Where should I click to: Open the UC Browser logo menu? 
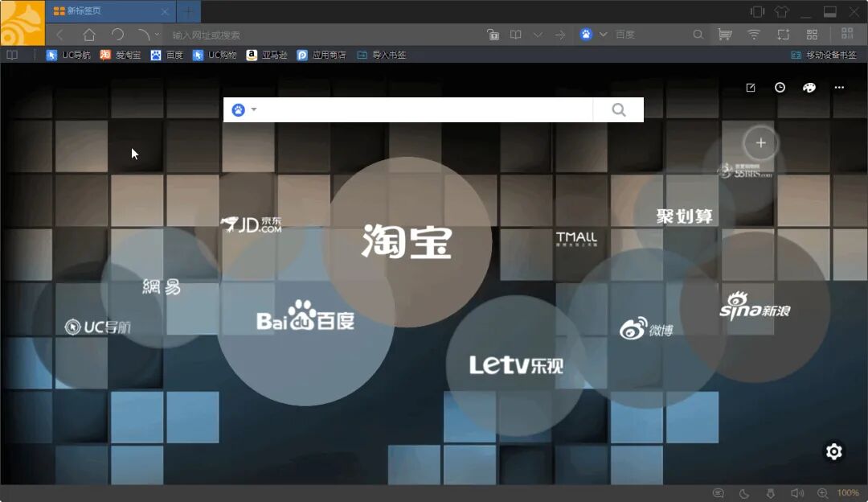pos(23,23)
